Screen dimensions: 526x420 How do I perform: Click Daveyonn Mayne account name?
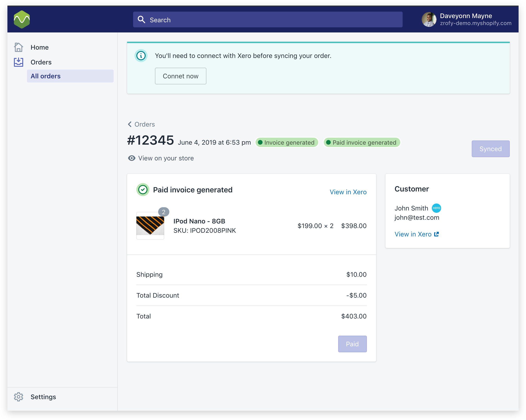(x=466, y=16)
